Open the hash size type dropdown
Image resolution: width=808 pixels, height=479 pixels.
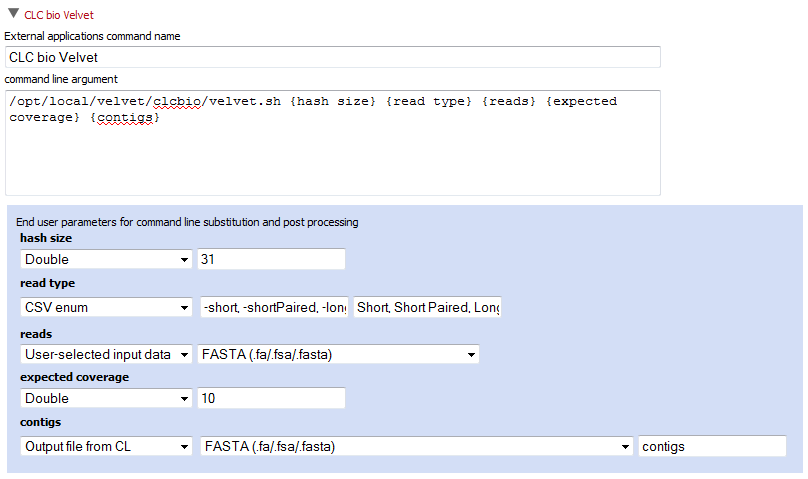tap(106, 259)
